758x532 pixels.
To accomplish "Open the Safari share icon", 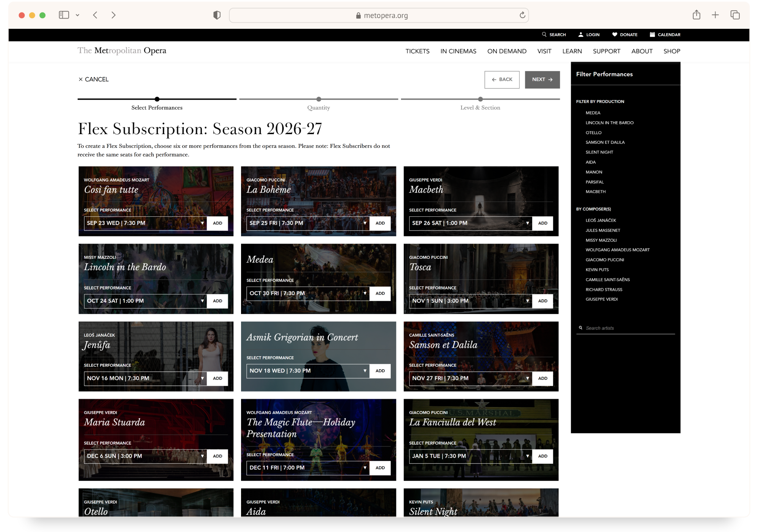I will [696, 15].
